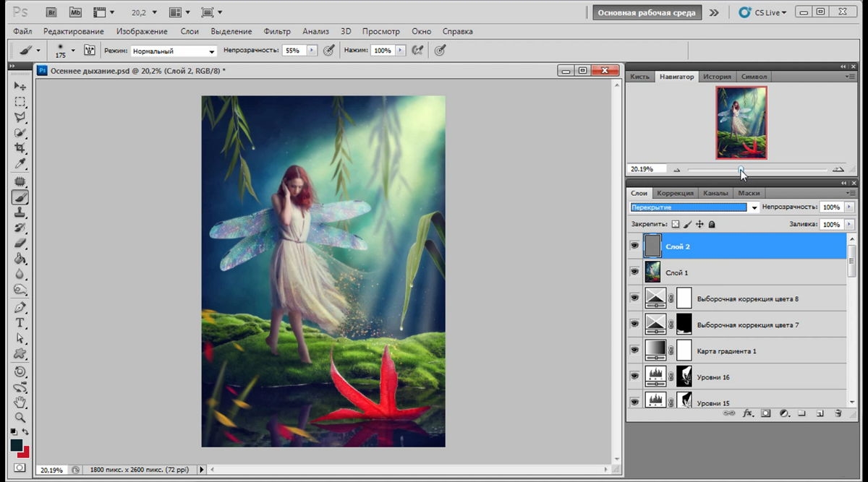Create new adjustment layer icon
Image resolution: width=868 pixels, height=482 pixels.
[x=783, y=413]
